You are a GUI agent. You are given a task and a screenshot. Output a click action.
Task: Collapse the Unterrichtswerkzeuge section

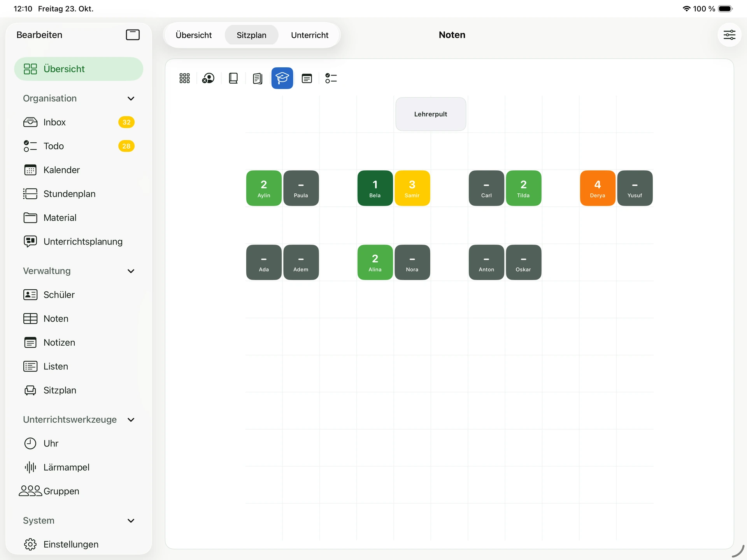coord(131,420)
